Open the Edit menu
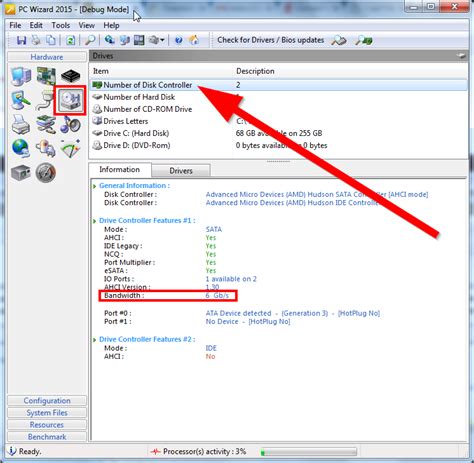474x463 pixels. coord(36,25)
